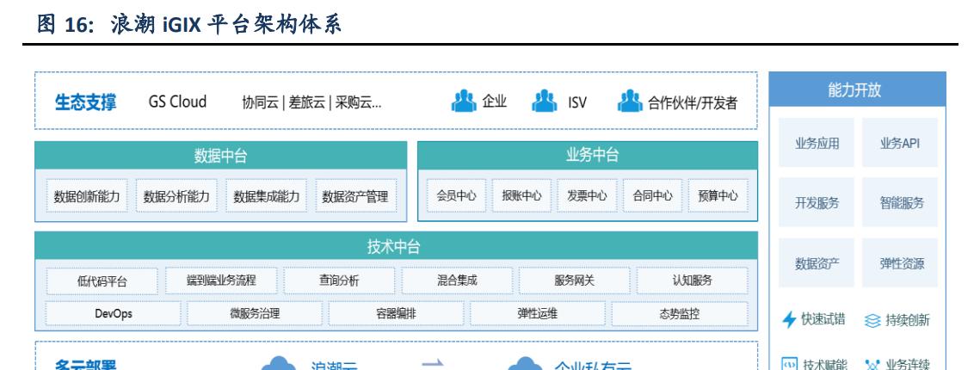The height and width of the screenshot is (370, 980).
Task: Click the 数据创新能力 box
Action: click(x=87, y=196)
